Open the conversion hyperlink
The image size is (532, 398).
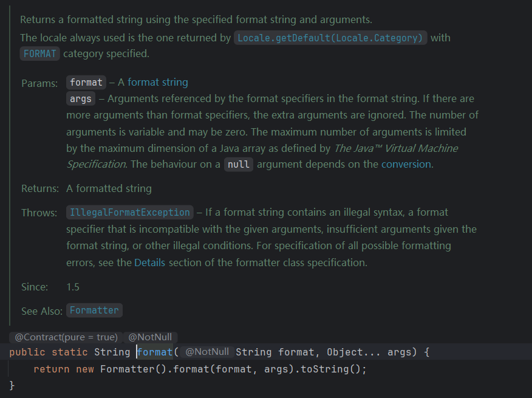click(x=406, y=164)
